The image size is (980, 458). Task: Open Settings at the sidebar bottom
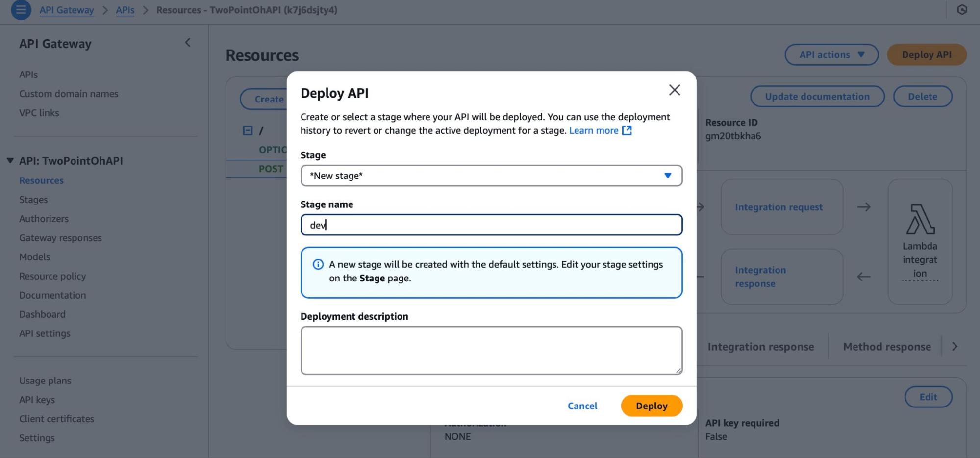coord(37,438)
